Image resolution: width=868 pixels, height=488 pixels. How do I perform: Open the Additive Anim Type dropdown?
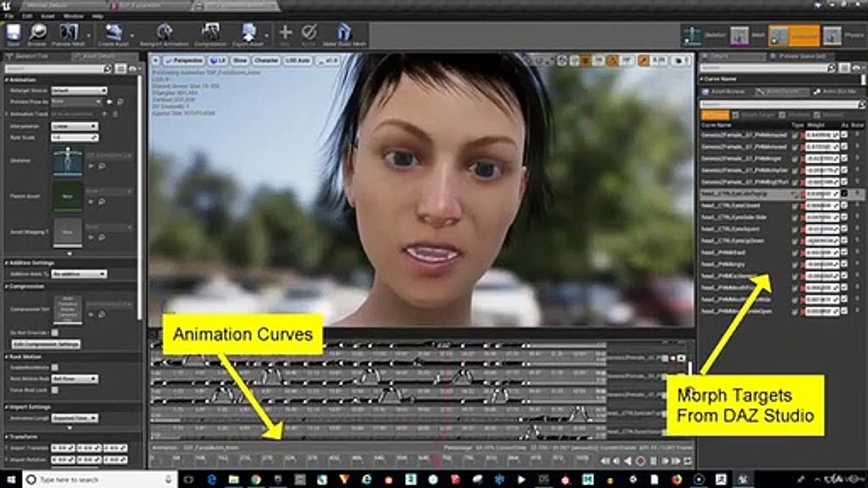79,274
